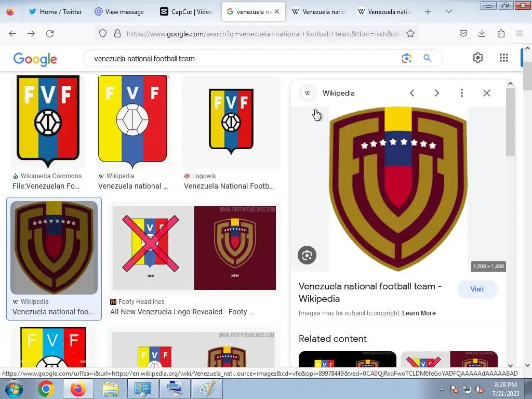Open the large FVF crest preview image
Image resolution: width=532 pixels, height=399 pixels.
(x=398, y=189)
